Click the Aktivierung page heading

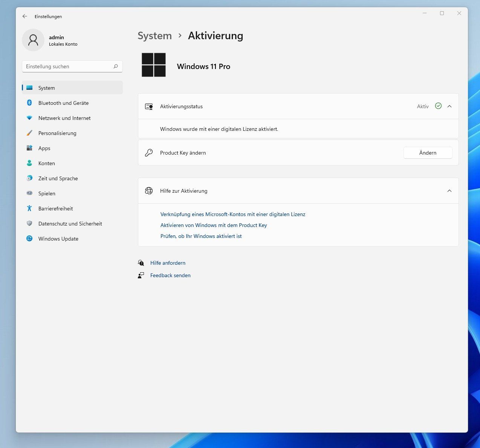(216, 35)
